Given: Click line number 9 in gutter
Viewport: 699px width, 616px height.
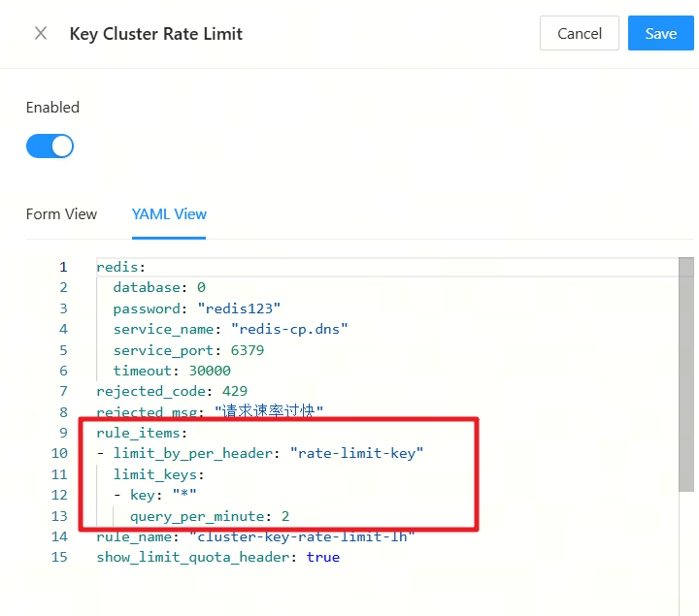Looking at the screenshot, I should (x=63, y=433).
